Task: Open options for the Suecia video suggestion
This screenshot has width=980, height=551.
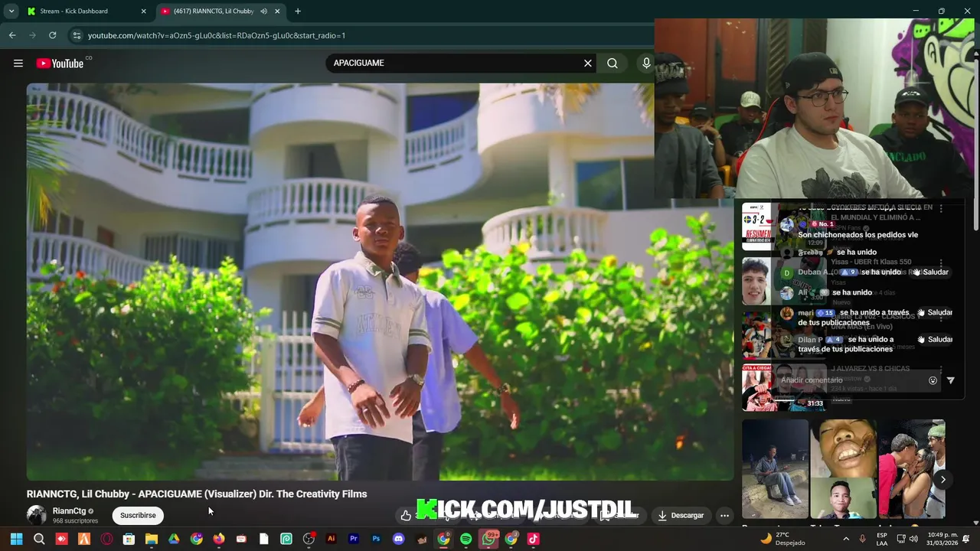Action: [941, 210]
